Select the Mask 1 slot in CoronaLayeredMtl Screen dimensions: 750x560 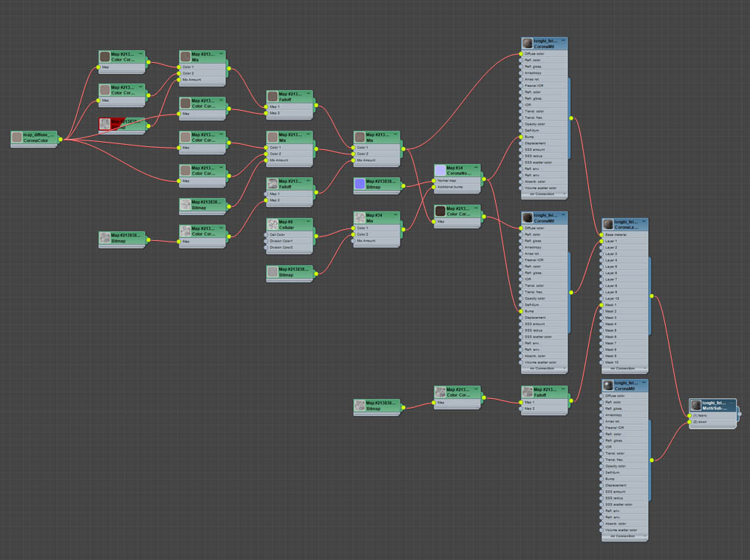[x=624, y=304]
